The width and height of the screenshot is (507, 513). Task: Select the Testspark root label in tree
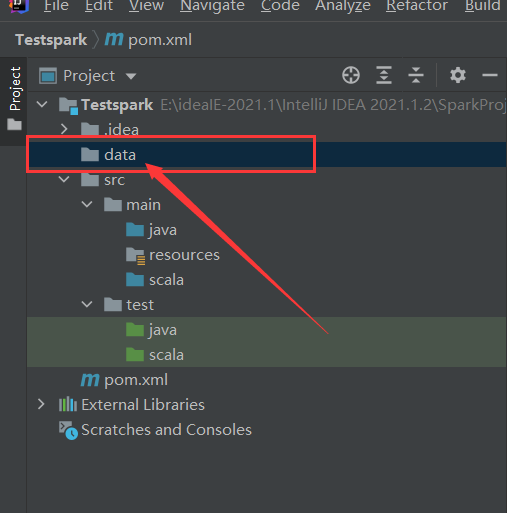(x=117, y=105)
